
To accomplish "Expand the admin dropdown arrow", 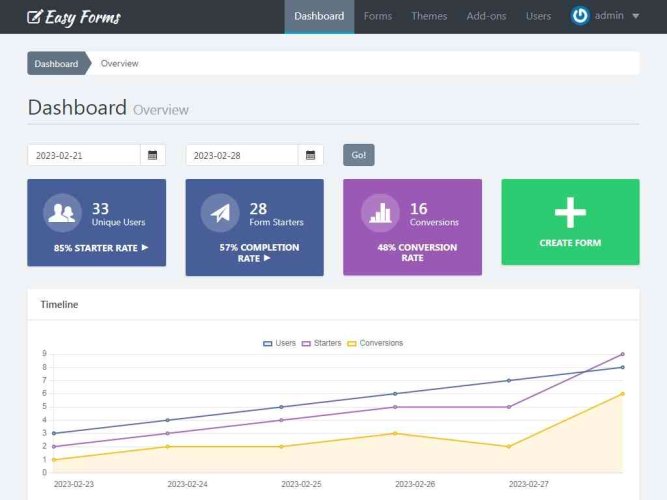I will (636, 17).
